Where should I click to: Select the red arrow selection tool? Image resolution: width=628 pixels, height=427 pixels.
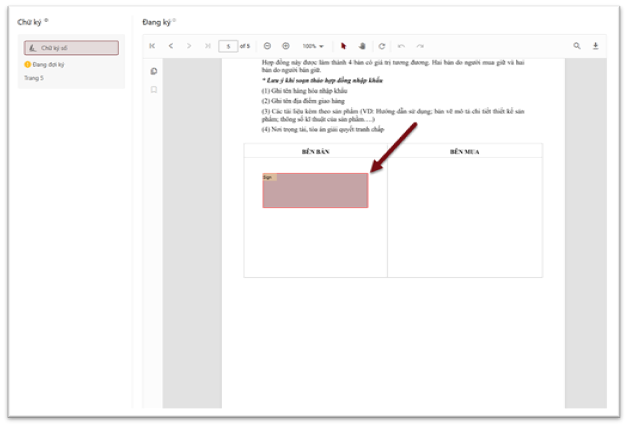[x=343, y=46]
